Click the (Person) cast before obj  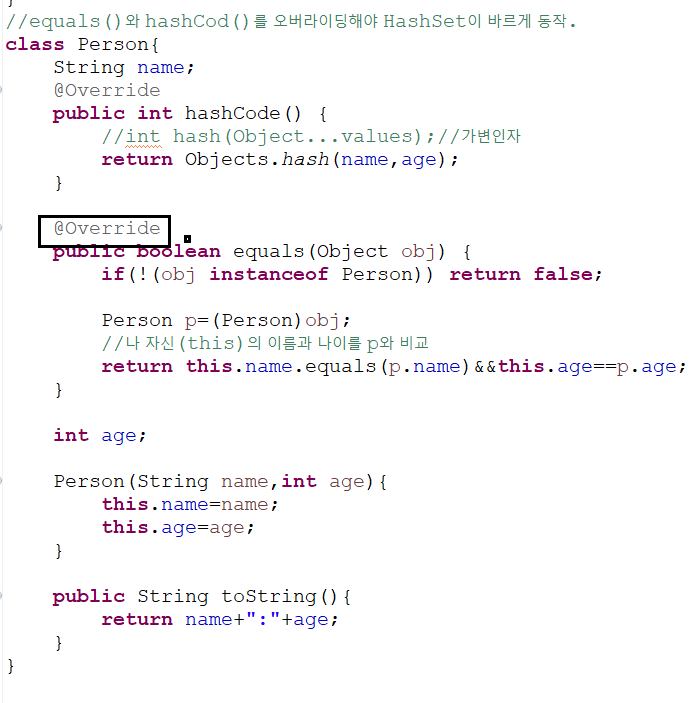pos(257,321)
